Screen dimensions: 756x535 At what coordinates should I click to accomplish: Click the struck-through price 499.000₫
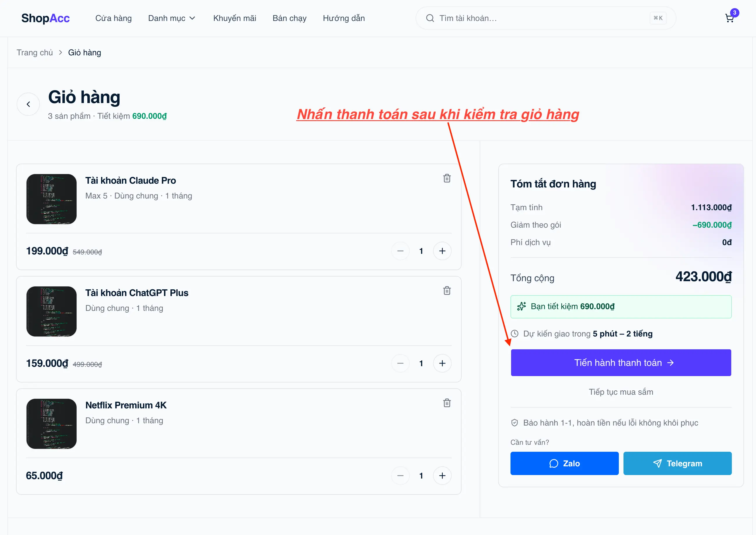click(x=87, y=364)
